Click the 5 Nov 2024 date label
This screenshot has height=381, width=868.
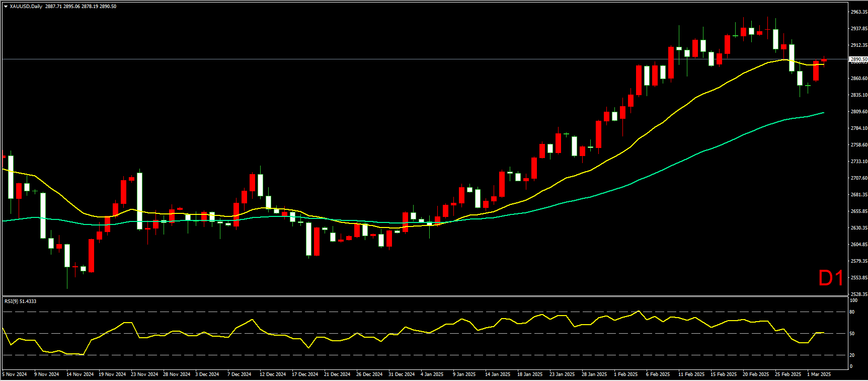click(15, 374)
